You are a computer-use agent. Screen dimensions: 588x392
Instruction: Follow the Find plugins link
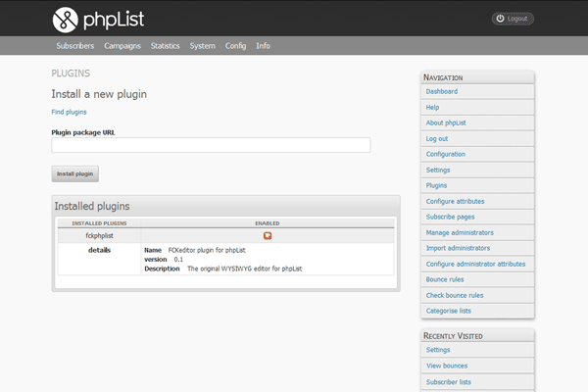coord(69,112)
